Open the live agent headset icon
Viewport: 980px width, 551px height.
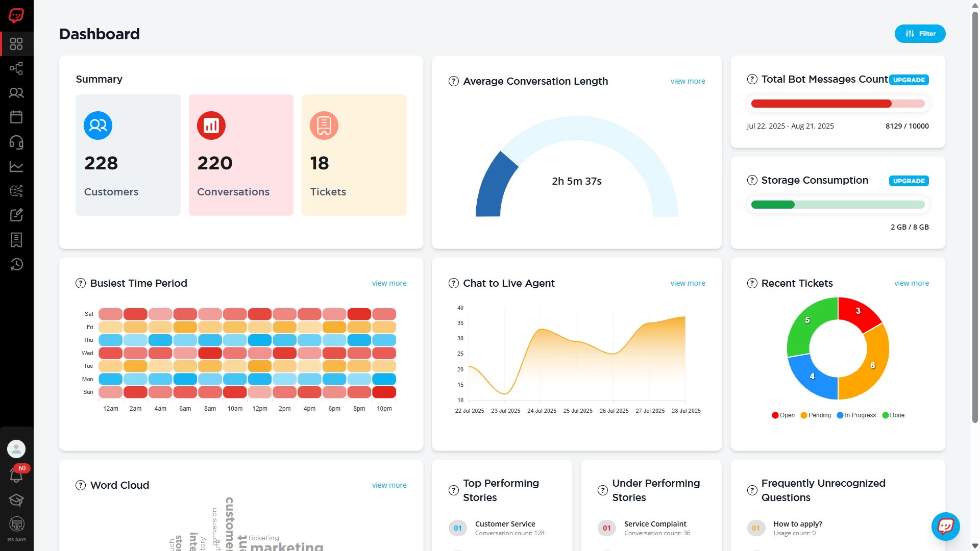pos(16,142)
